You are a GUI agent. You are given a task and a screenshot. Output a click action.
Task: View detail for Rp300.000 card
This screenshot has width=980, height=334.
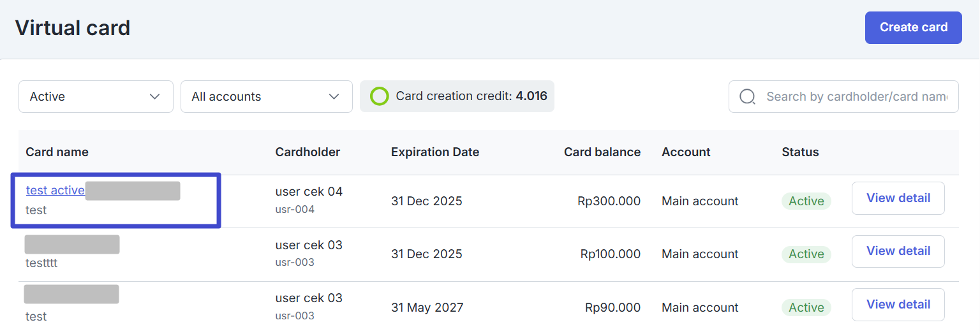coord(898,198)
